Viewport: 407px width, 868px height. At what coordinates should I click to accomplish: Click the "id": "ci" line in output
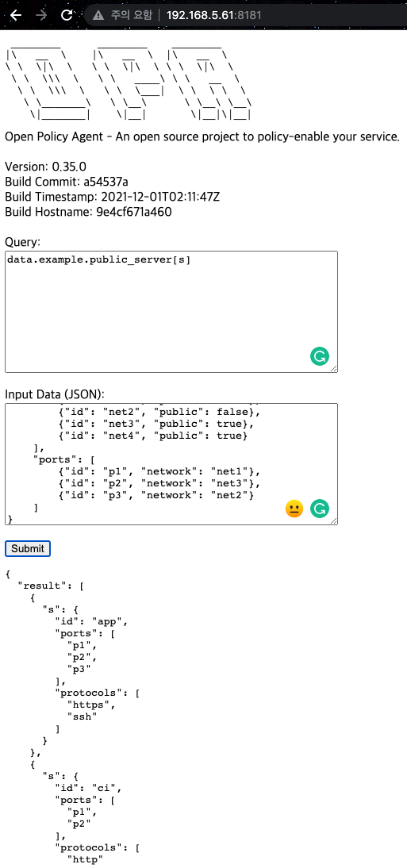[x=89, y=788]
